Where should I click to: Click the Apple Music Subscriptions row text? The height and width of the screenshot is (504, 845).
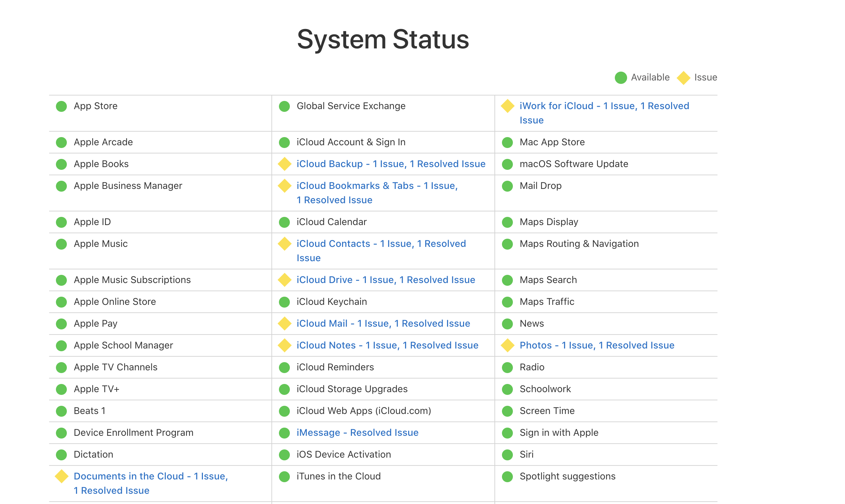[132, 280]
